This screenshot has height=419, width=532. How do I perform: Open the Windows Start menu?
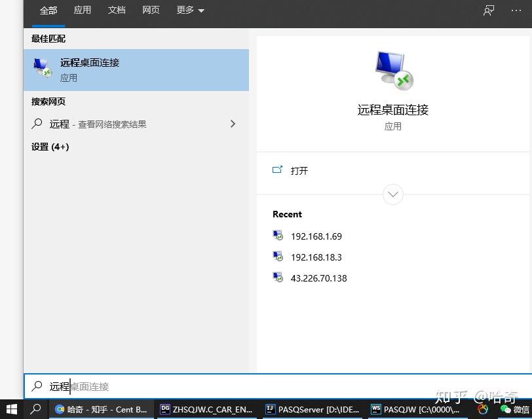coord(11,409)
